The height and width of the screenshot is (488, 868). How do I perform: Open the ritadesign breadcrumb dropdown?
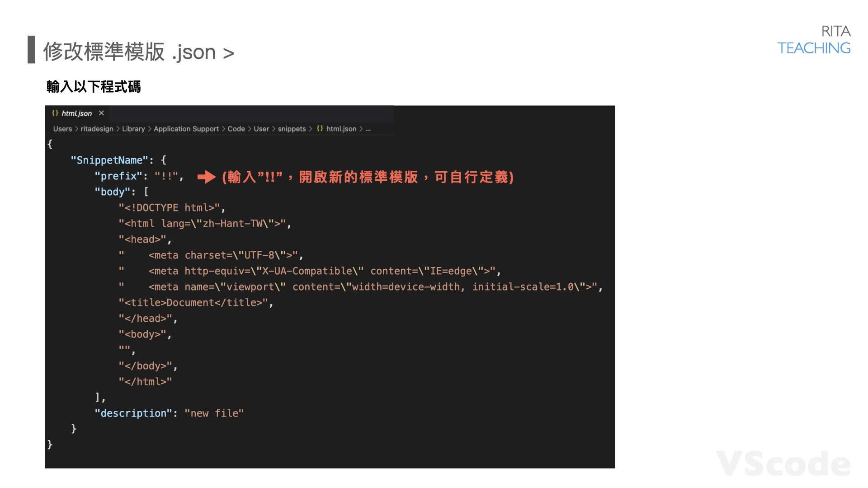coord(97,129)
